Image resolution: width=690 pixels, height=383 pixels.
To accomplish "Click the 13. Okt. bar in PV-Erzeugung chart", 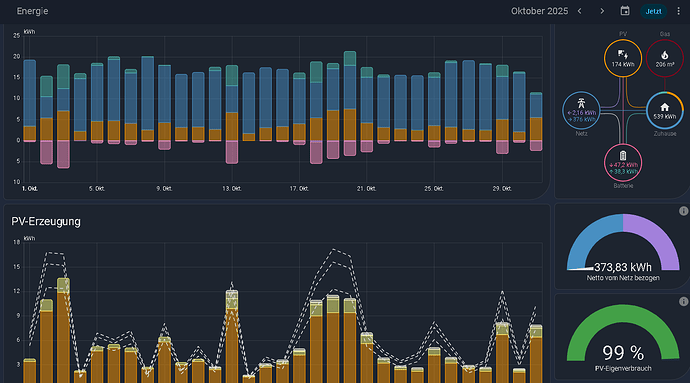I will pyautogui.click(x=232, y=336).
